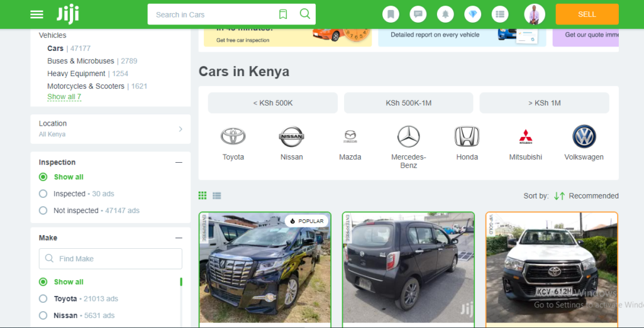Click the magnifier search icon
The width and height of the screenshot is (644, 328).
(x=305, y=14)
